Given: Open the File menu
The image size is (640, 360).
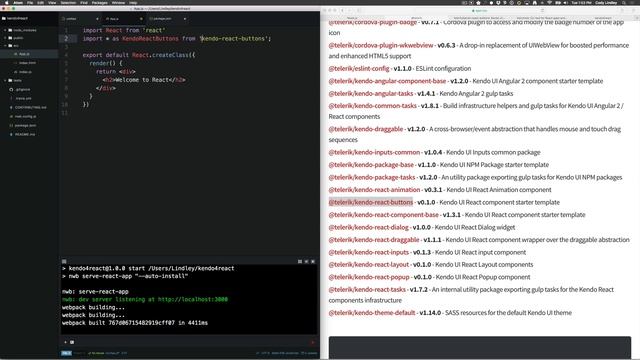Looking at the screenshot, I should [x=30, y=2].
